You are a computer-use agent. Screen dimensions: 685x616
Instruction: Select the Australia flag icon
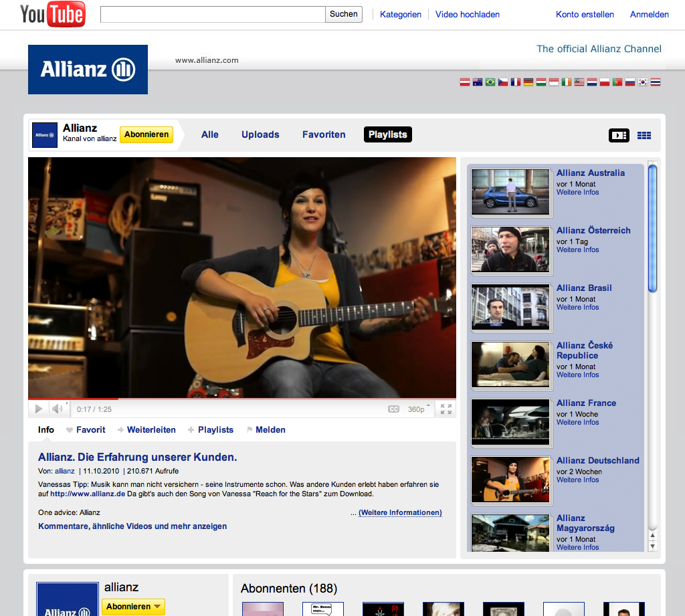(x=478, y=82)
